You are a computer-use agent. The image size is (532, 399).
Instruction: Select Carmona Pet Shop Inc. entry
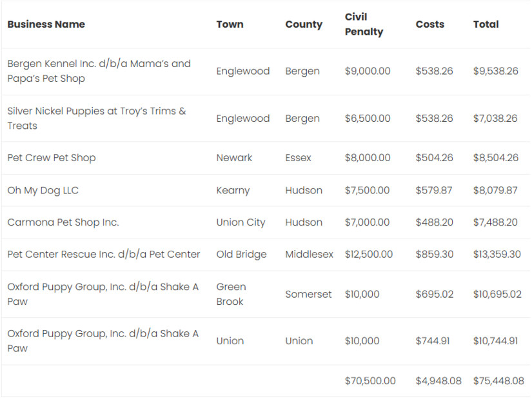point(63,222)
